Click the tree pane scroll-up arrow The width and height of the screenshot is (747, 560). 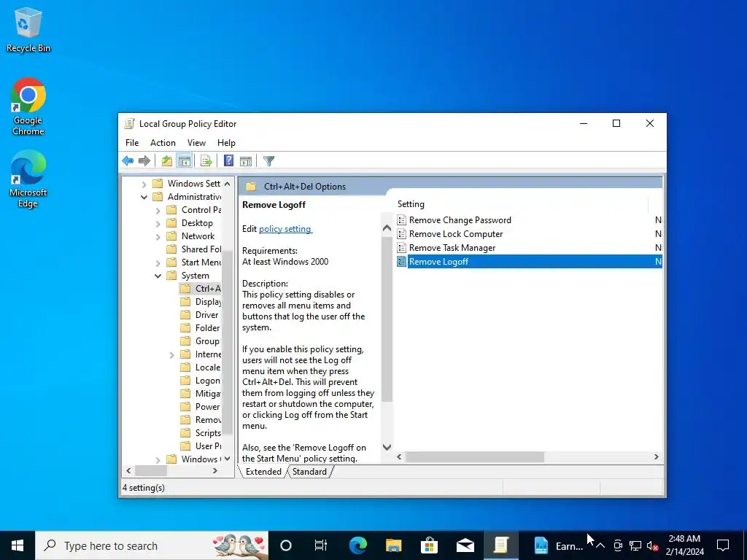228,184
